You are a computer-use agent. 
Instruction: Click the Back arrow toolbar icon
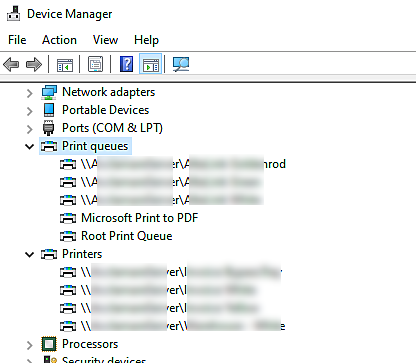pos(11,64)
